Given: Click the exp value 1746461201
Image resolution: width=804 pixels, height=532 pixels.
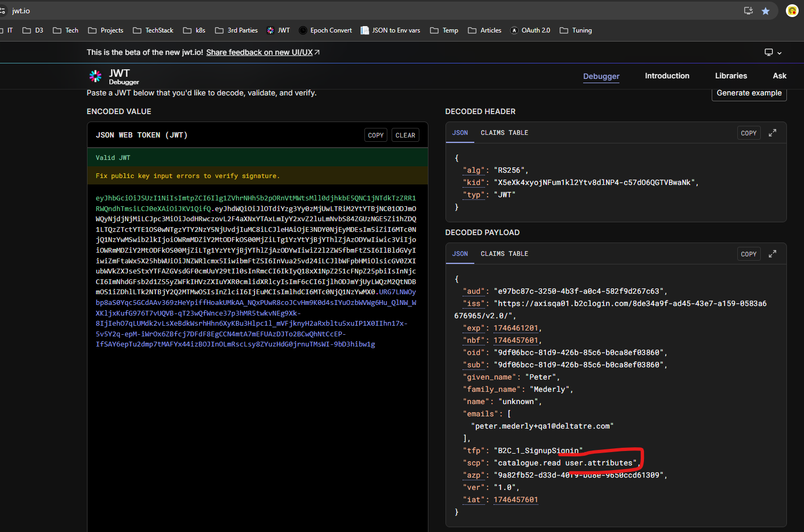Looking at the screenshot, I should 516,328.
